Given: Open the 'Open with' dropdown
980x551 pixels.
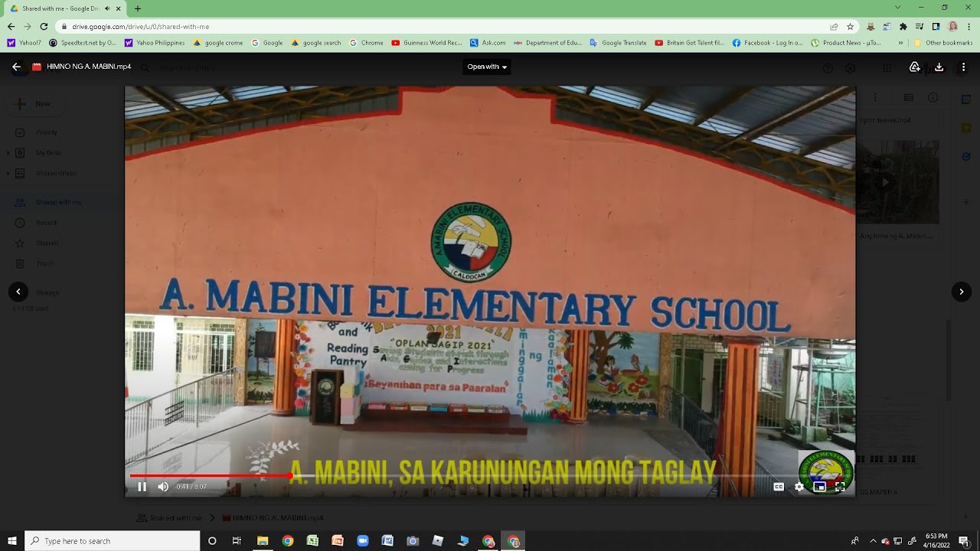Looking at the screenshot, I should coord(487,67).
